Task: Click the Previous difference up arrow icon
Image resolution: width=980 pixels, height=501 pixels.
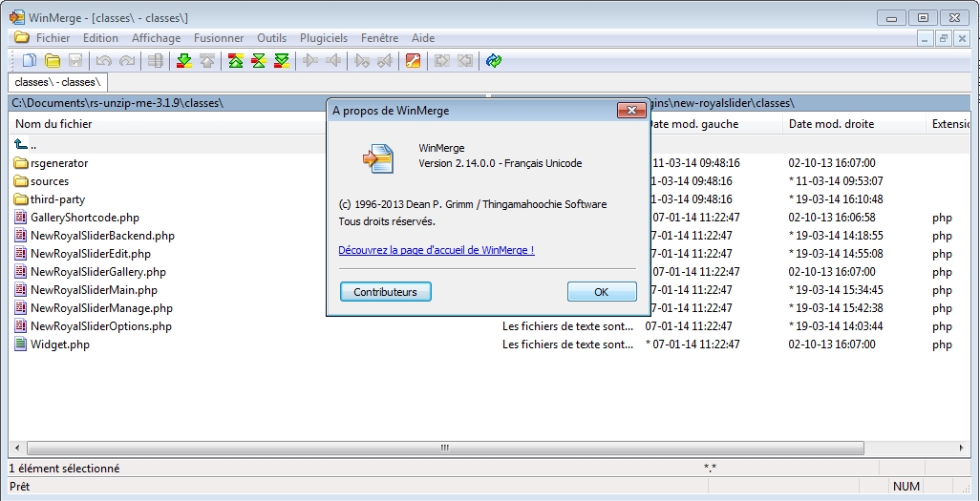Action: pos(207,60)
